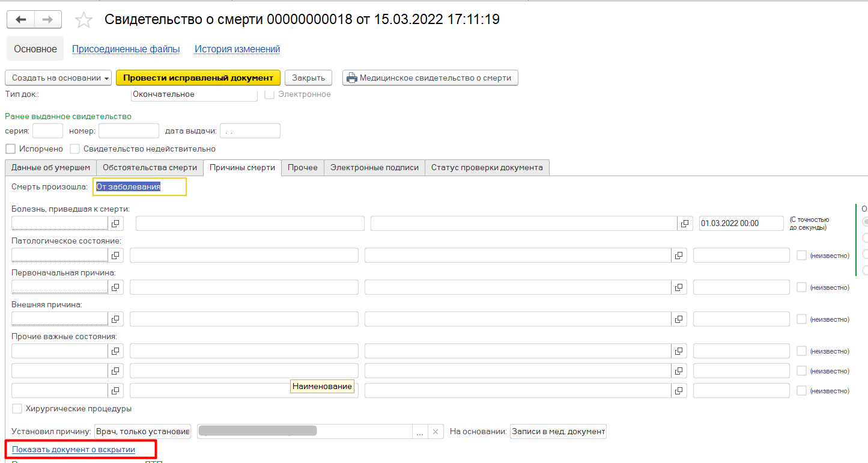The height and width of the screenshot is (463, 868).
Task: Open selection icon of Первоначальная причина name field
Action: [x=679, y=287]
